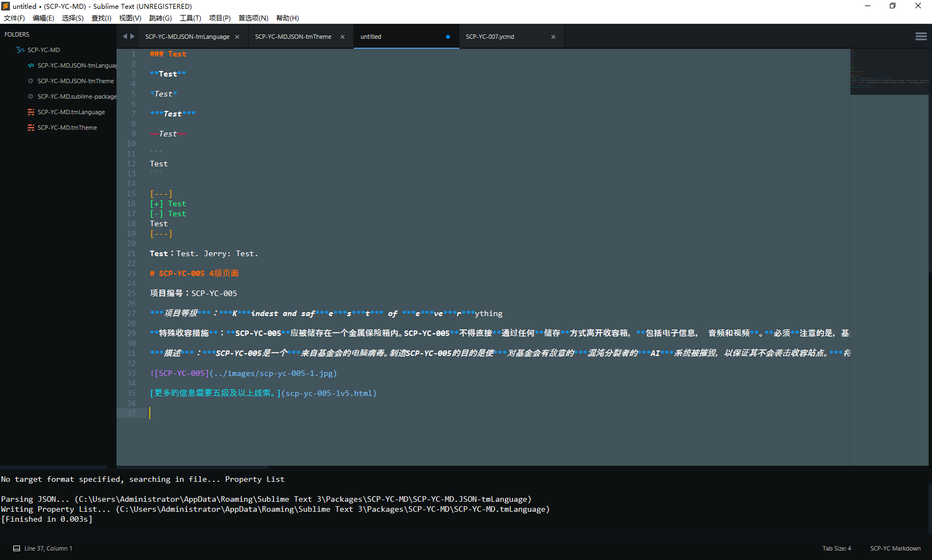Click the tab navigation right arrow
This screenshot has height=560, width=932.
[x=133, y=37]
